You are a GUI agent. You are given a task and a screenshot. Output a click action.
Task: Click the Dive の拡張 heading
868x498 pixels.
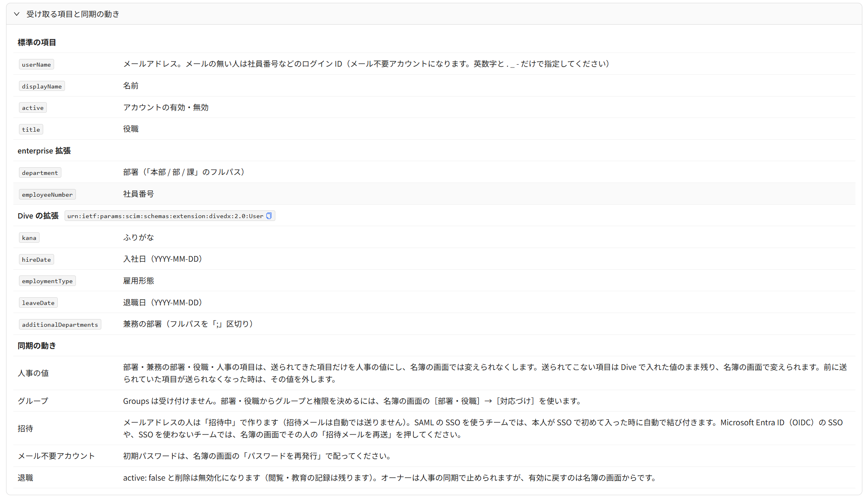[38, 216]
